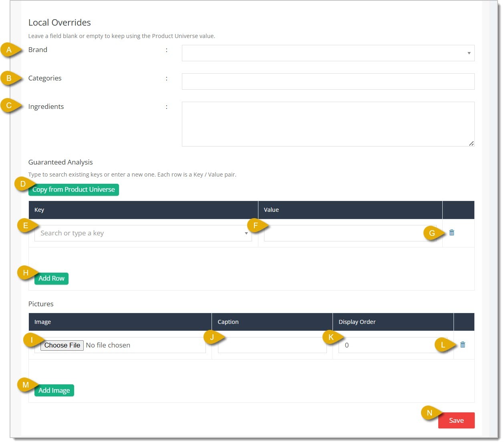Screen dimensions: 504x444
Task: Delete the Pictures image row
Action: (463, 345)
